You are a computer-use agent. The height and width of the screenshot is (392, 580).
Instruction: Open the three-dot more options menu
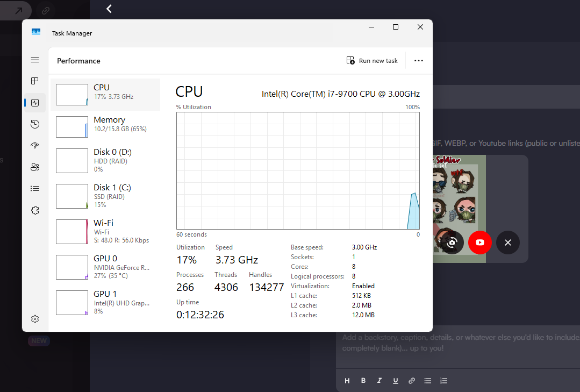click(x=418, y=61)
